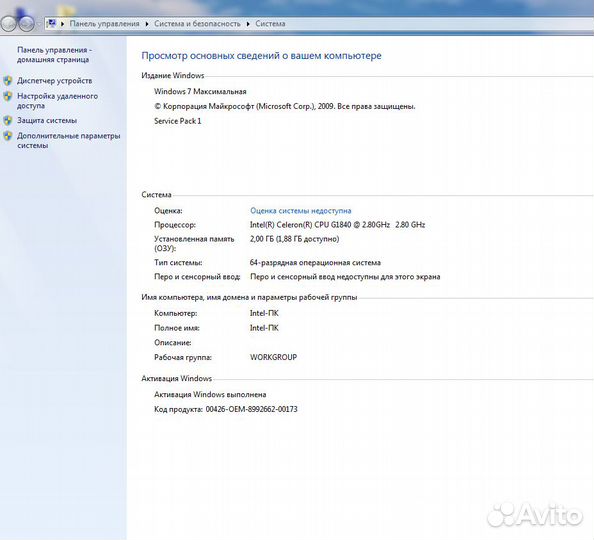Screen dimensions: 594x540
Task: Open Настройка удаленного доступа link
Action: [x=57, y=101]
